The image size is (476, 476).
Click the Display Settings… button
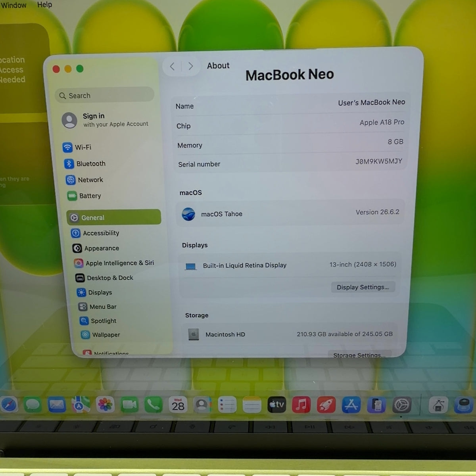tap(363, 287)
